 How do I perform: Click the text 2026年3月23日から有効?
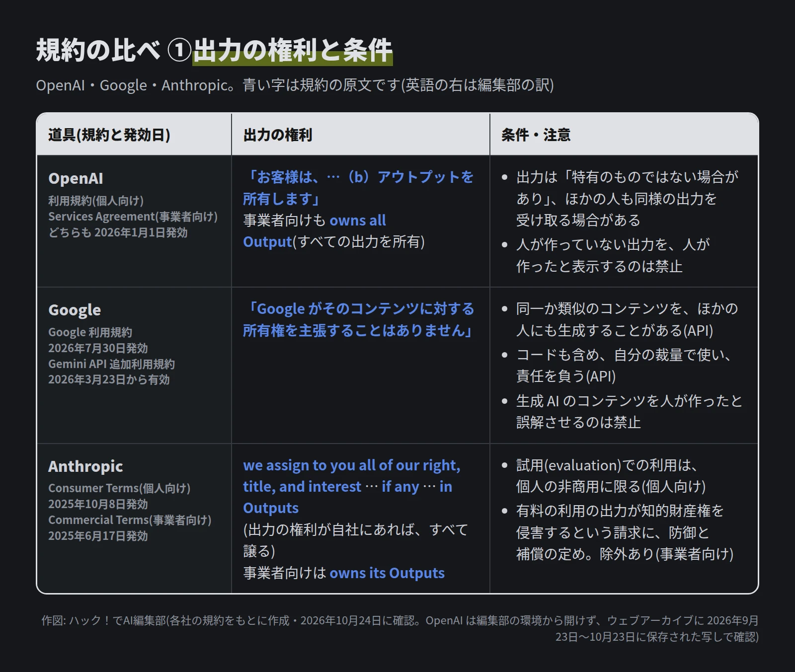(x=109, y=380)
